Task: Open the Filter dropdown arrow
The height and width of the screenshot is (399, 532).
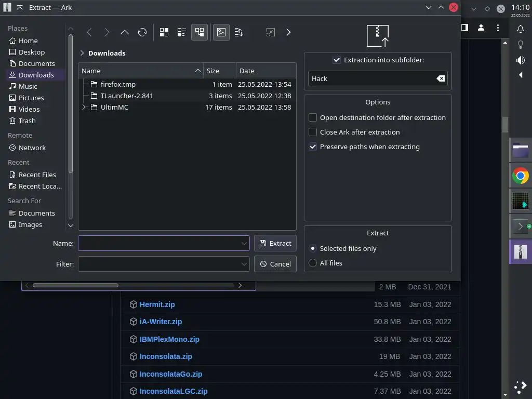Action: click(x=244, y=264)
